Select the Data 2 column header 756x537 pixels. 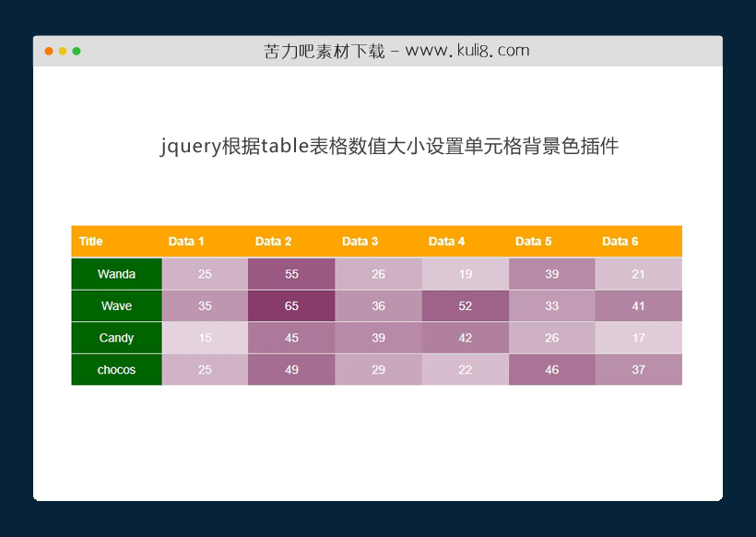tap(273, 241)
